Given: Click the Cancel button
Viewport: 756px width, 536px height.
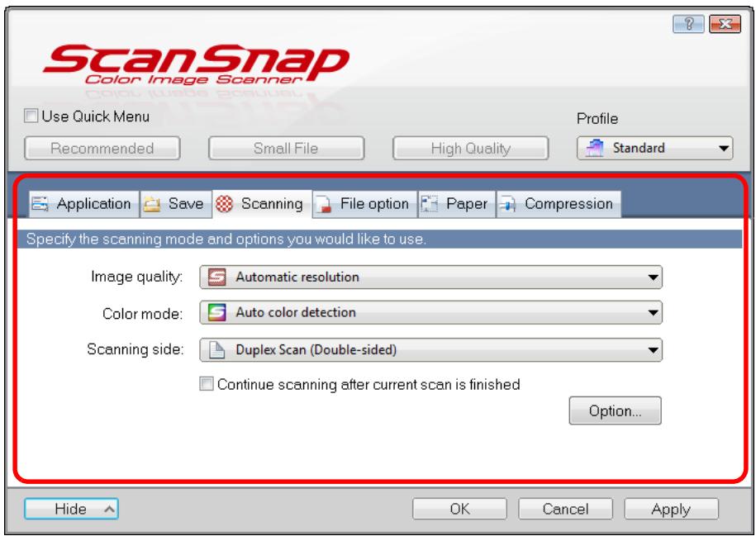Looking at the screenshot, I should tap(565, 509).
